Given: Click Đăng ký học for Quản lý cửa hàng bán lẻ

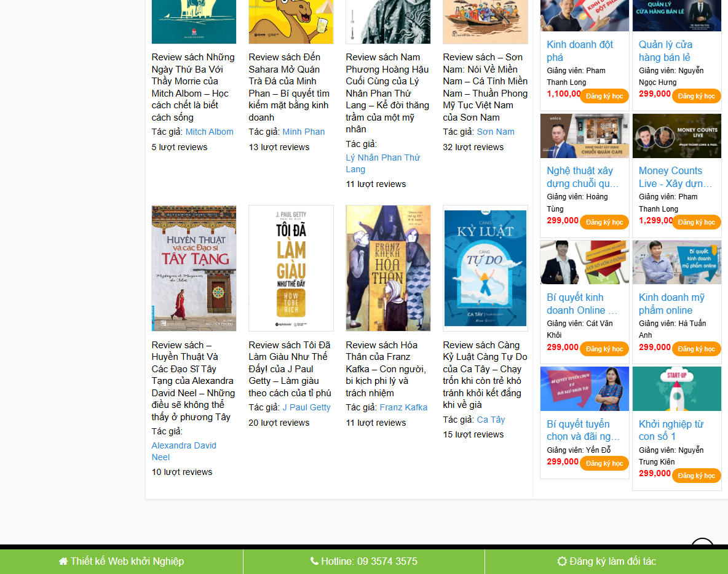Looking at the screenshot, I should click(696, 96).
